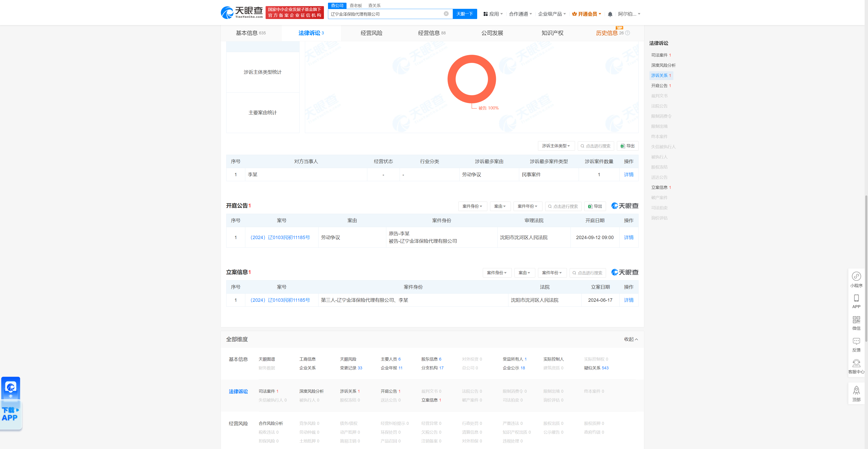This screenshot has height=449, width=868.
Task: Switch to 公司发展 tab
Action: click(x=492, y=33)
